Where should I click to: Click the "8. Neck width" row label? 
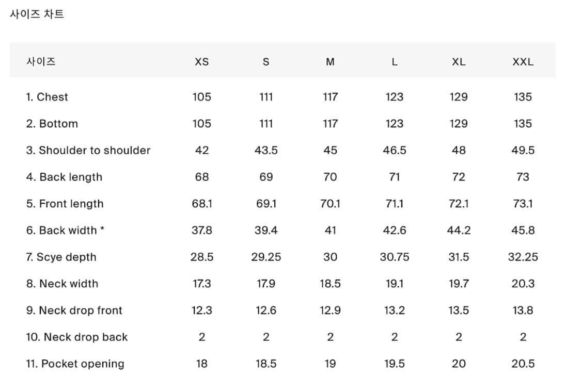click(62, 284)
